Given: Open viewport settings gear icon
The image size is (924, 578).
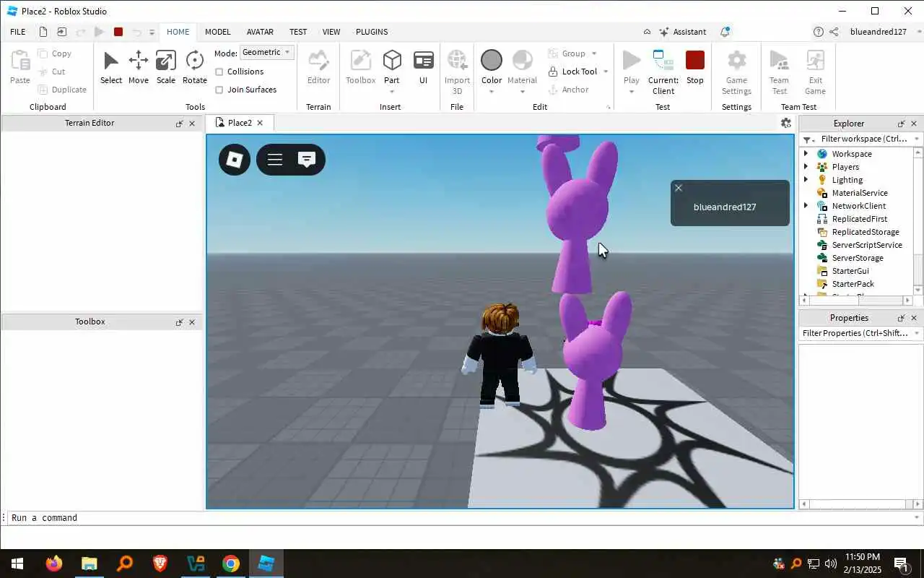Looking at the screenshot, I should pyautogui.click(x=786, y=123).
